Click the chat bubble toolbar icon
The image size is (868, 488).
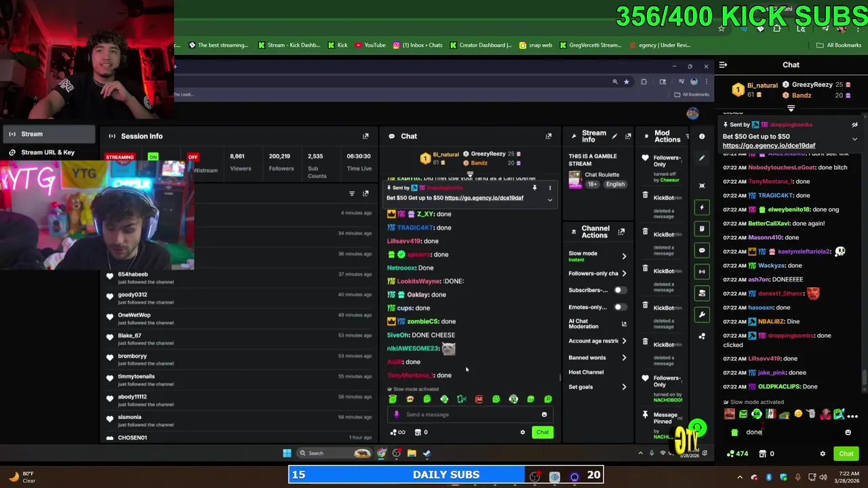point(702,250)
